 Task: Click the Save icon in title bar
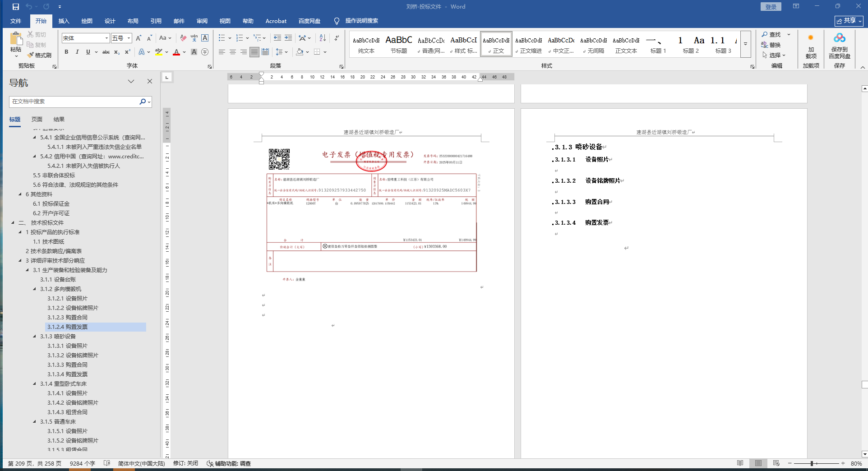coord(16,7)
